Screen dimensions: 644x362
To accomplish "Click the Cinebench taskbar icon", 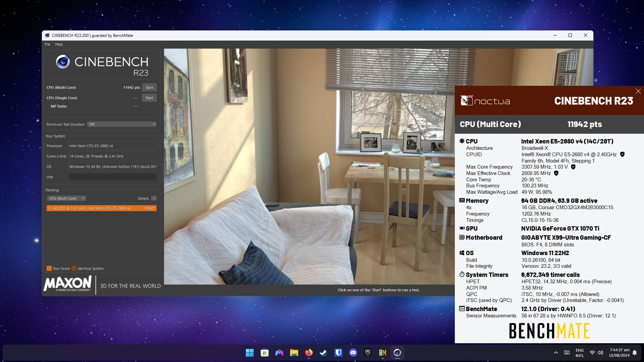I will coord(397,353).
